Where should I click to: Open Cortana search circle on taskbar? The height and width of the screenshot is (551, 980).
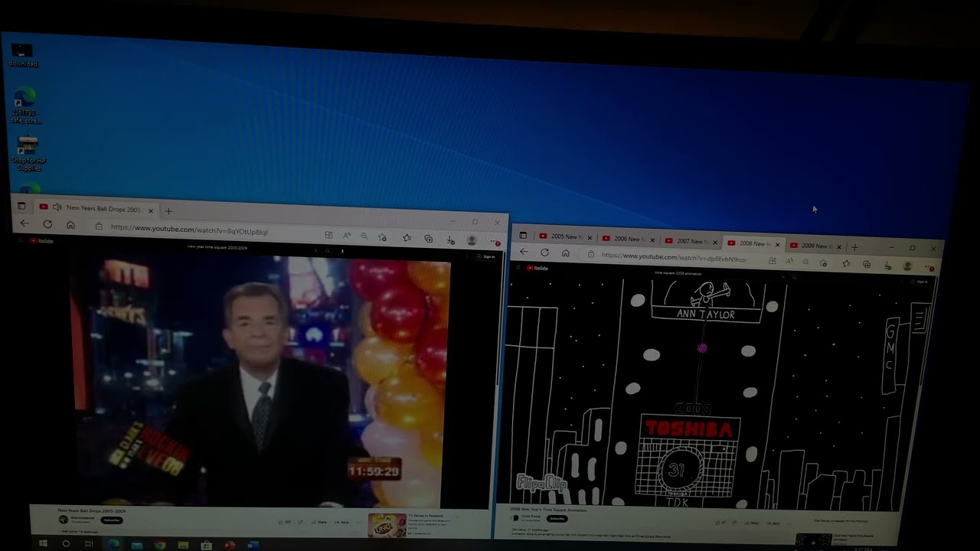(x=66, y=543)
